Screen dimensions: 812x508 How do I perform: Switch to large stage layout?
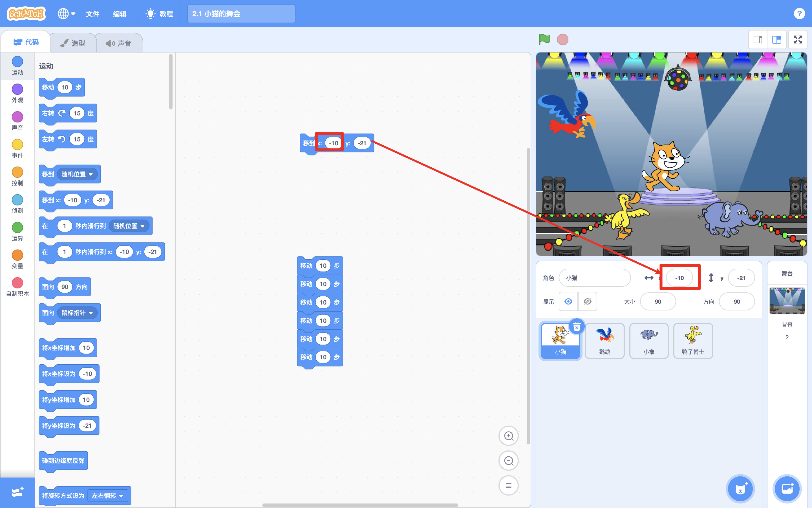pos(777,40)
